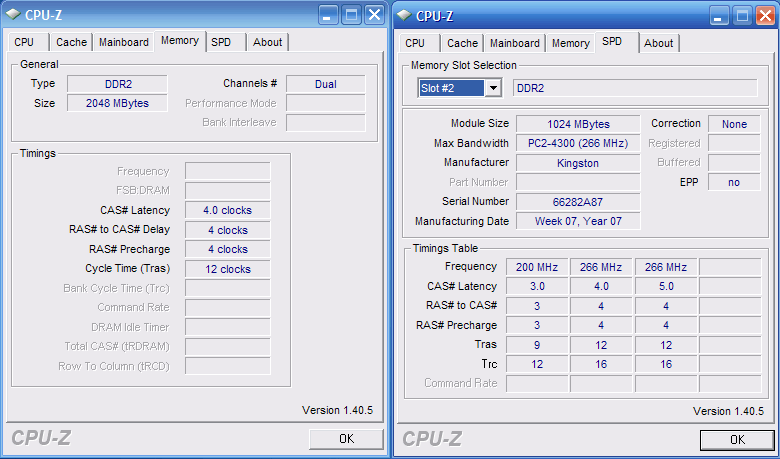Click EPP value no
This screenshot has height=459, width=780.
(x=734, y=182)
